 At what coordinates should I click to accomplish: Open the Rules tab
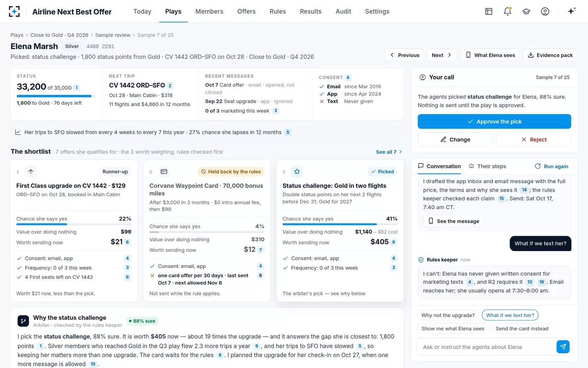tap(278, 11)
